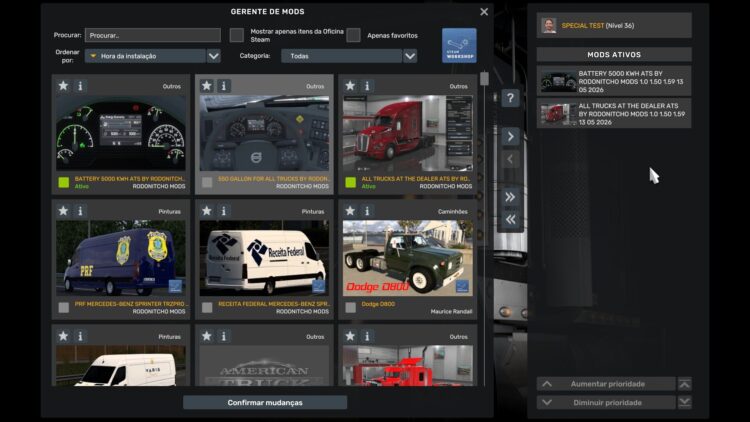Image resolution: width=750 pixels, height=422 pixels.
Task: Show info for PRF Mercedes-Benz Sprinter mod
Action: click(80, 211)
